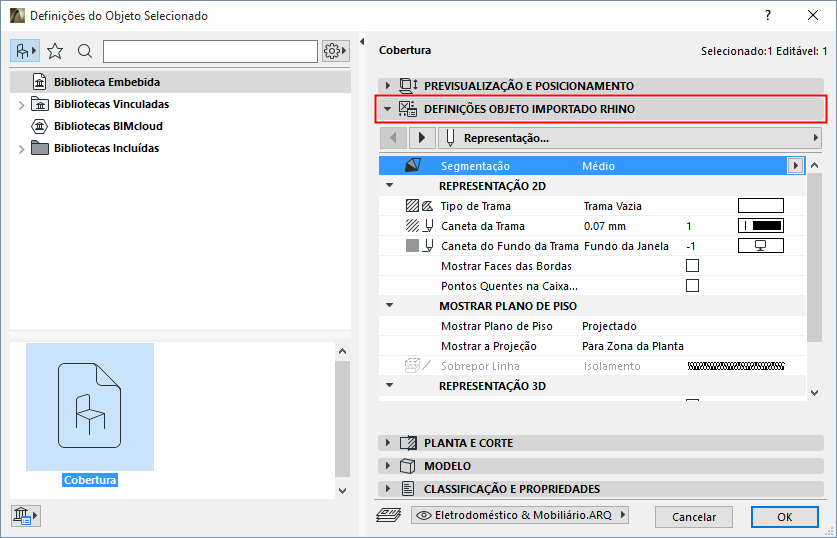
Task: Click the Bibliotecas Vinculadas folder icon
Action: click(40, 104)
